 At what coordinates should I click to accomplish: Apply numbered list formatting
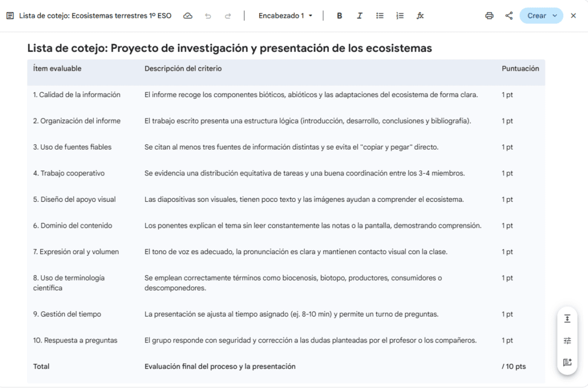click(400, 16)
